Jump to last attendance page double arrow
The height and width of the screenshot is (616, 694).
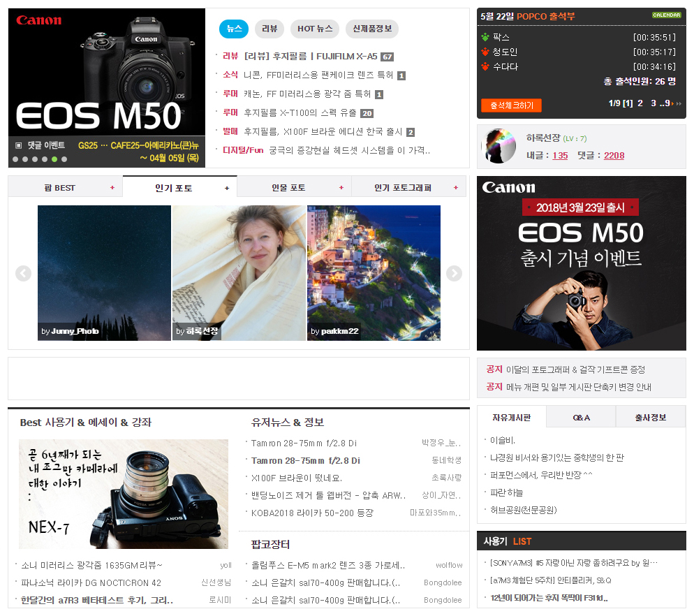[x=679, y=103]
